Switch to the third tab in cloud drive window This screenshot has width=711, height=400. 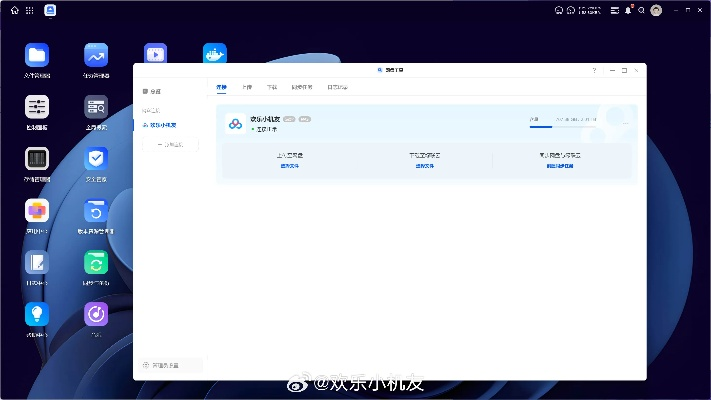pos(271,88)
